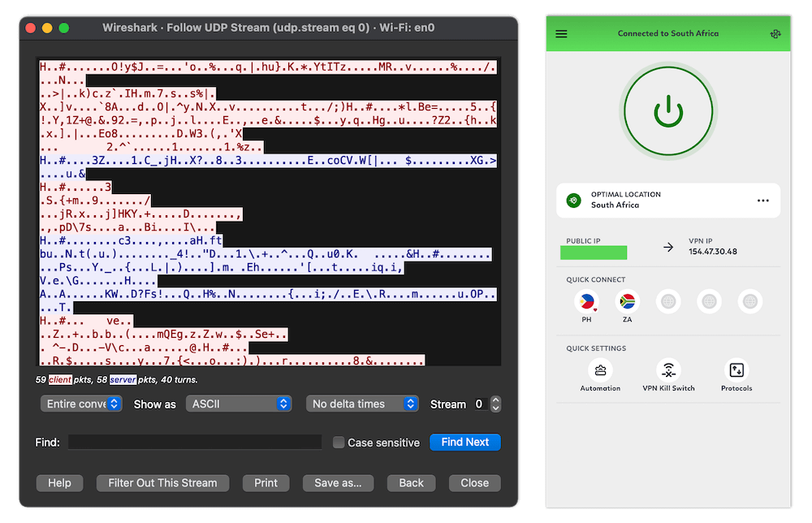Click the VPN IP 154.47.30.48 value
The image size is (812, 523).
713,252
